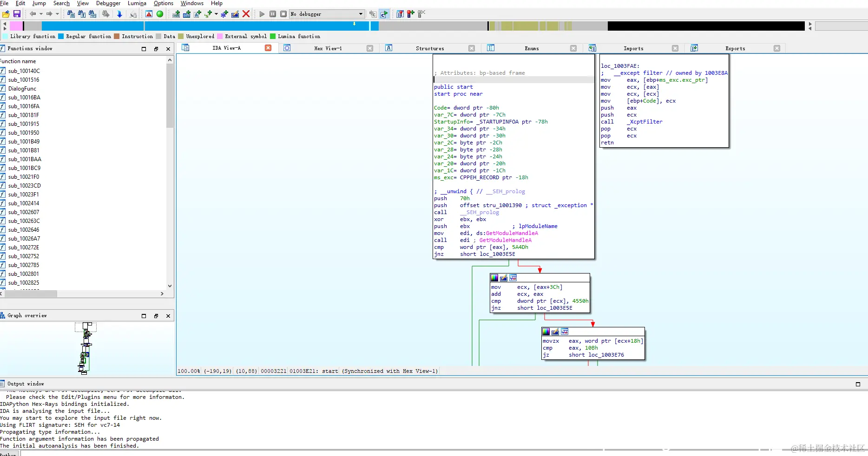
Task: Click the colorful node-color icon on the 'movzx eax' node
Action: pos(546,332)
